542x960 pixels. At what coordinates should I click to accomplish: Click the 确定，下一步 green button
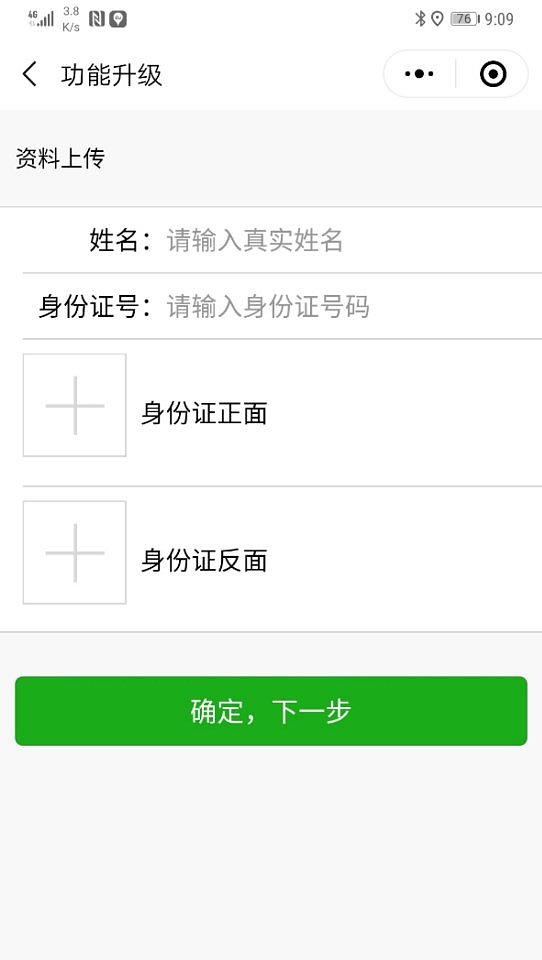(271, 711)
